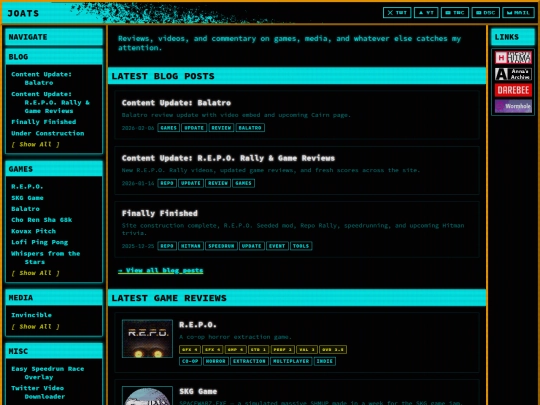
Task: Open the MEDIA sidebar section header
Action: coord(54,298)
